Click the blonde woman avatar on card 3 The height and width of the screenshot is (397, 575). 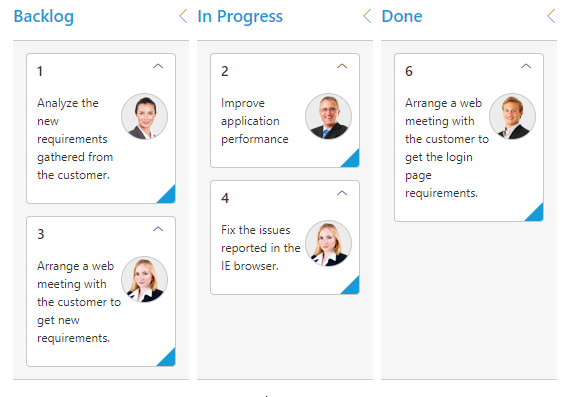tap(144, 279)
